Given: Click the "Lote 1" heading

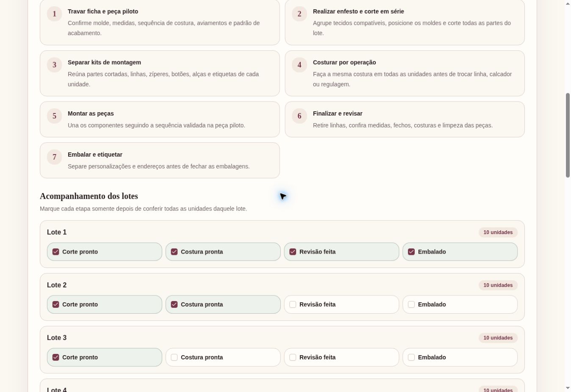Looking at the screenshot, I should coord(57,232).
